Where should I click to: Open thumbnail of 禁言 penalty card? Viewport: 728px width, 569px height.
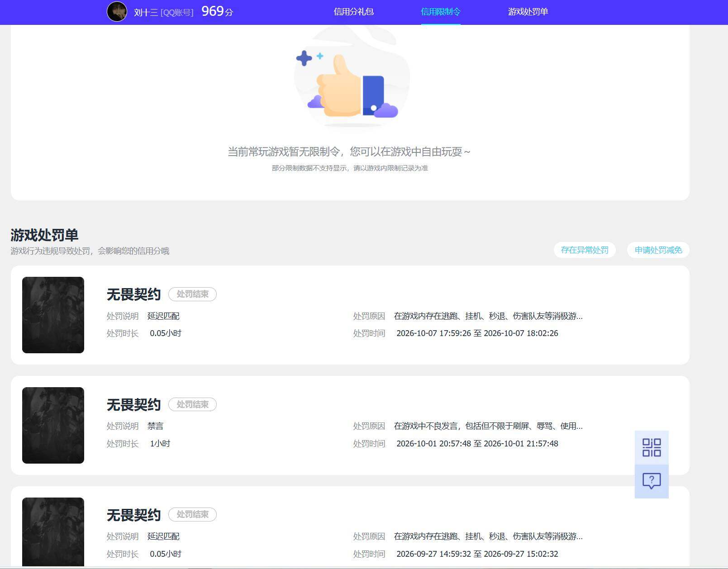53,425
